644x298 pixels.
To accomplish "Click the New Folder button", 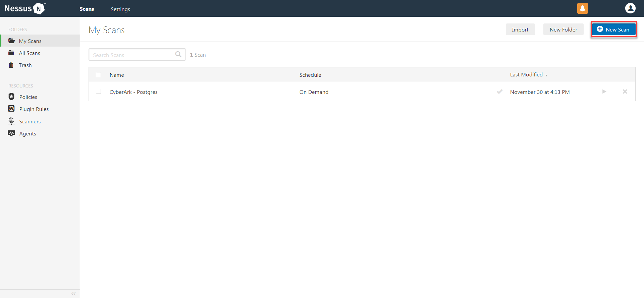I will click(563, 29).
